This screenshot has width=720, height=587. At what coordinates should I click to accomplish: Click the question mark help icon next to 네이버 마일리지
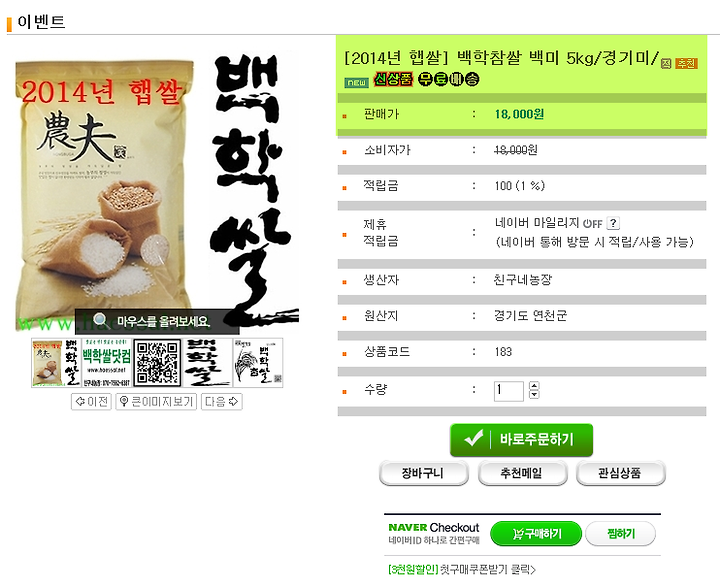[613, 223]
